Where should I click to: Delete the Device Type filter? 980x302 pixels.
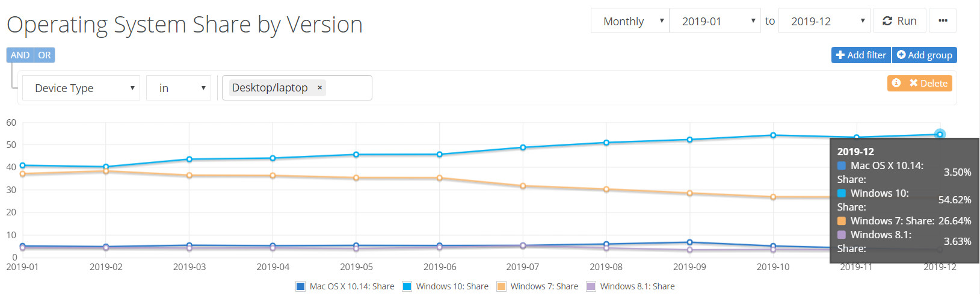tap(928, 83)
